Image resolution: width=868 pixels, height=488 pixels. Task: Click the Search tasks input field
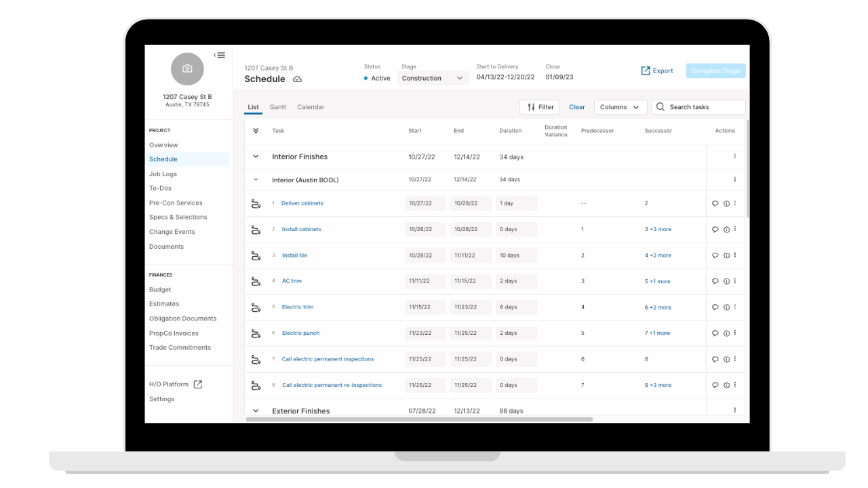pos(698,107)
